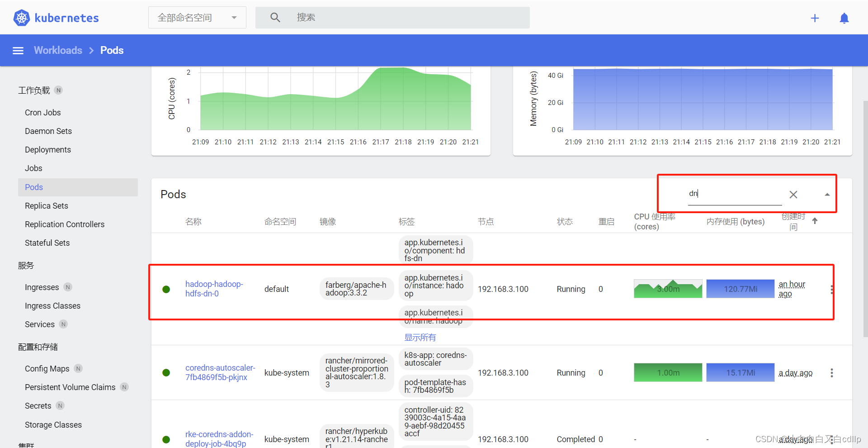Open Stateful Sets in sidebar
Image resolution: width=868 pixels, height=448 pixels.
47,243
